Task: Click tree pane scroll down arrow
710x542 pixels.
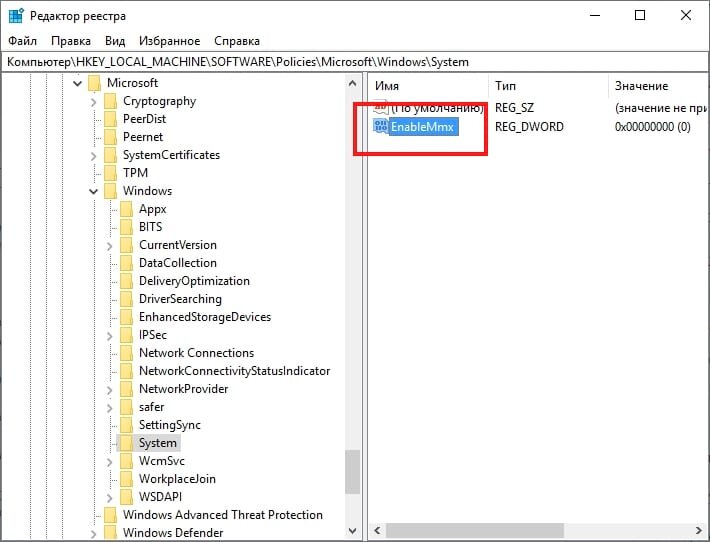Action: point(352,531)
